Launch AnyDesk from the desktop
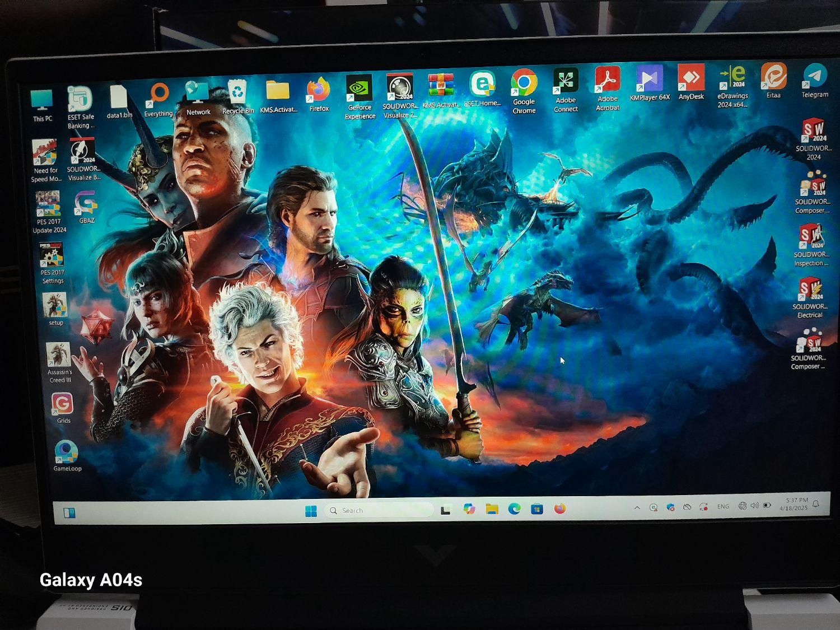 tap(691, 82)
